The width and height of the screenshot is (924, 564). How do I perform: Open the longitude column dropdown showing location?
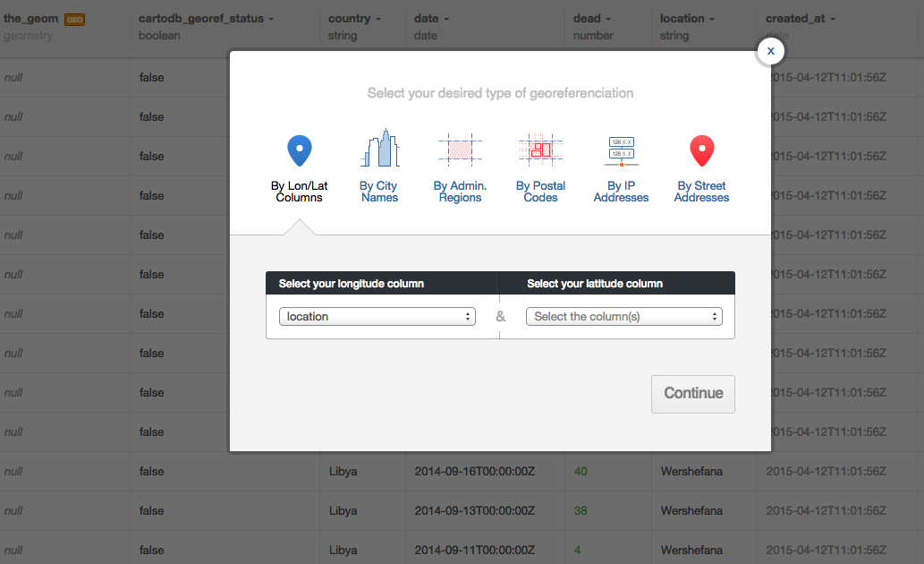377,316
